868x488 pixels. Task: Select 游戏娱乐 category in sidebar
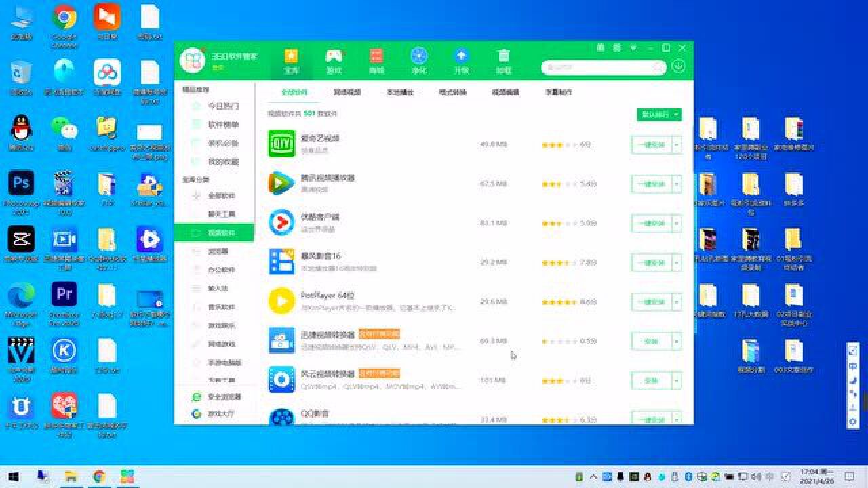coord(214,325)
